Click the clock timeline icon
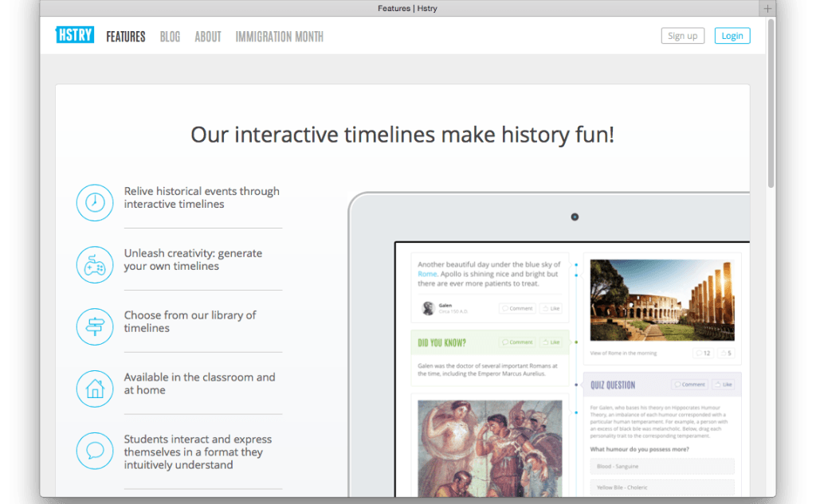 tap(95, 202)
